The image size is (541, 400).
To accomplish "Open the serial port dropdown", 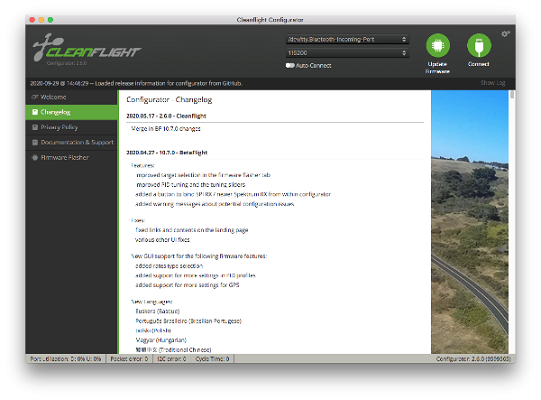I will [347, 39].
